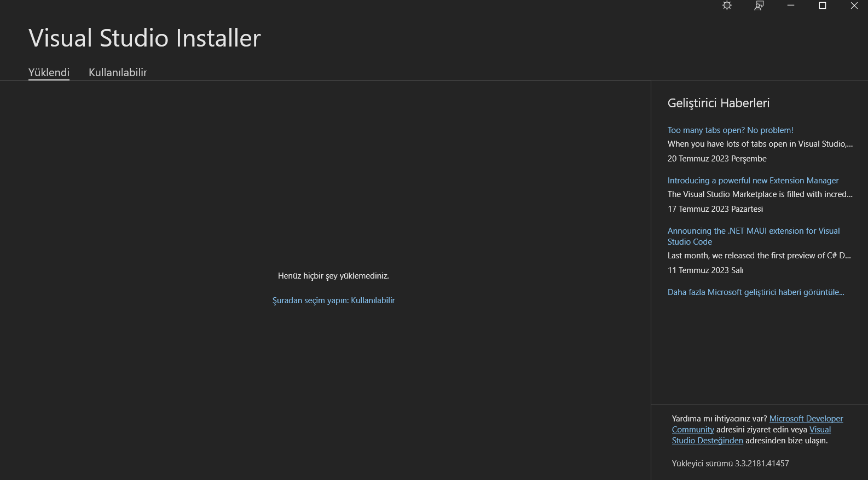The width and height of the screenshot is (868, 480).
Task: Click the installer version '3.3.2181.41457' text
Action: tap(762, 464)
